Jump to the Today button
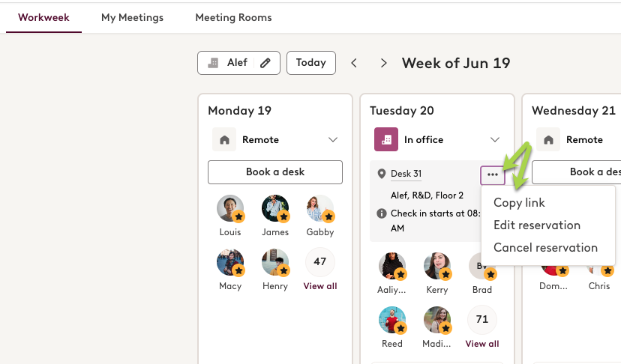This screenshot has width=621, height=364. point(311,63)
